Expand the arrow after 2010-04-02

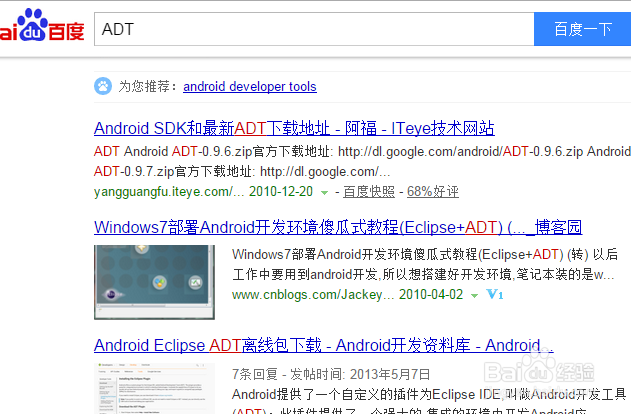[474, 296]
